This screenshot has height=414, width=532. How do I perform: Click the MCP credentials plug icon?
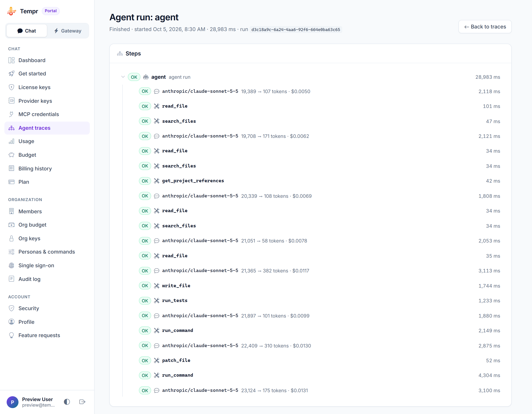(11, 114)
